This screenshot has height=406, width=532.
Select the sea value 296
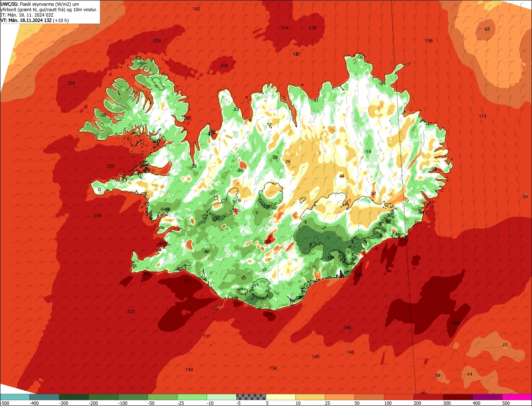coord(347,328)
